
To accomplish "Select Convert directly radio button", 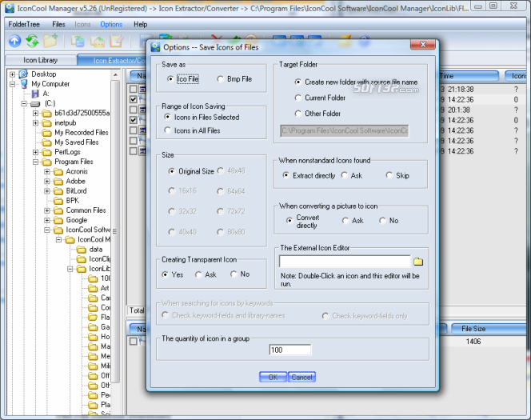I will coord(289,221).
